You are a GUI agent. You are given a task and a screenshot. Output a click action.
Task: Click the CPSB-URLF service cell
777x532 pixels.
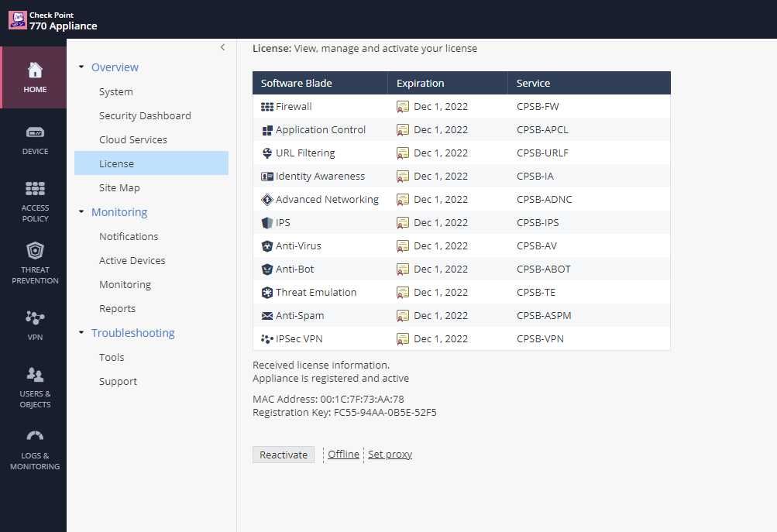(x=542, y=153)
